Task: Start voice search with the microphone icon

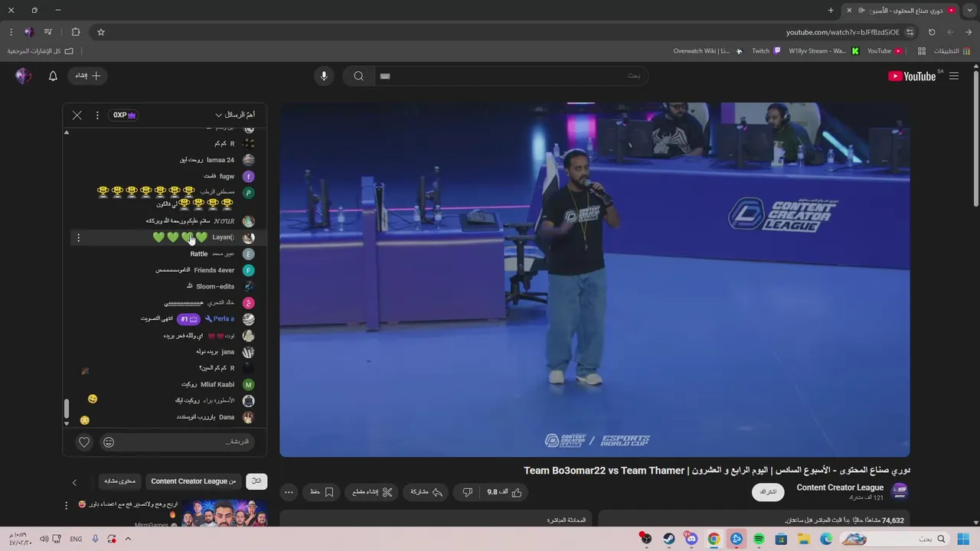Action: (324, 76)
